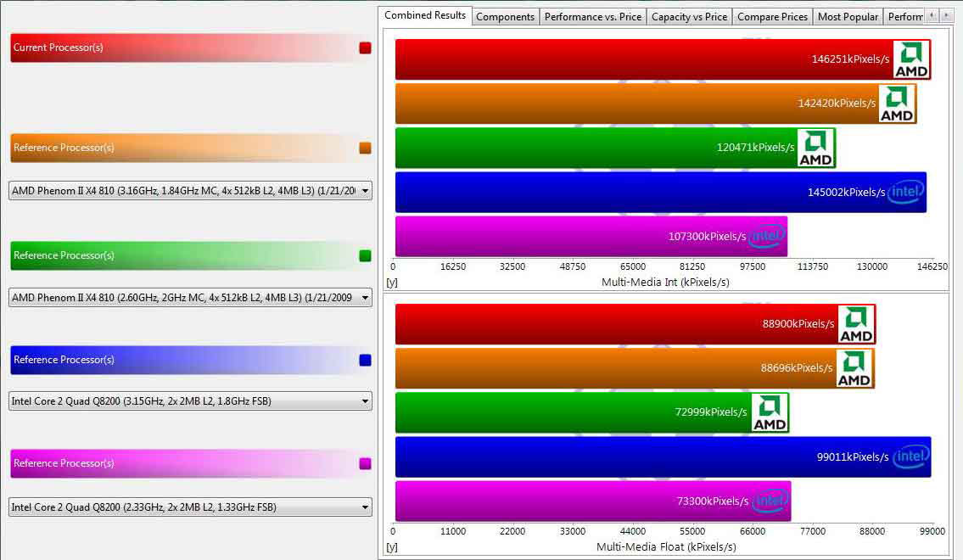Open the Core 2 Quad Q8200 3.15GHz dropdown
The width and height of the screenshot is (963, 560).
click(x=190, y=401)
